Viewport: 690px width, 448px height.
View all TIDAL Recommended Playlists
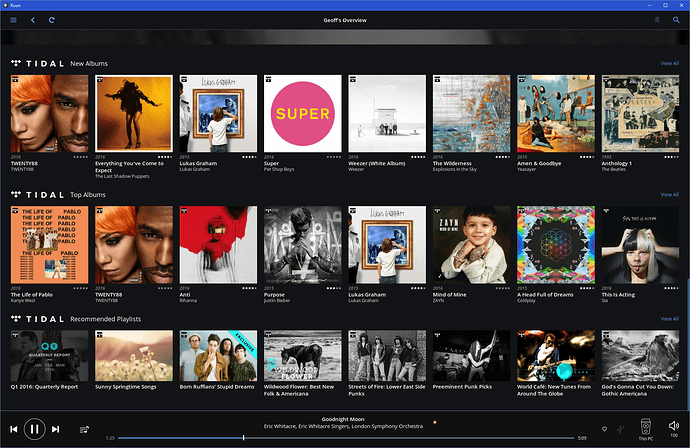pos(669,319)
